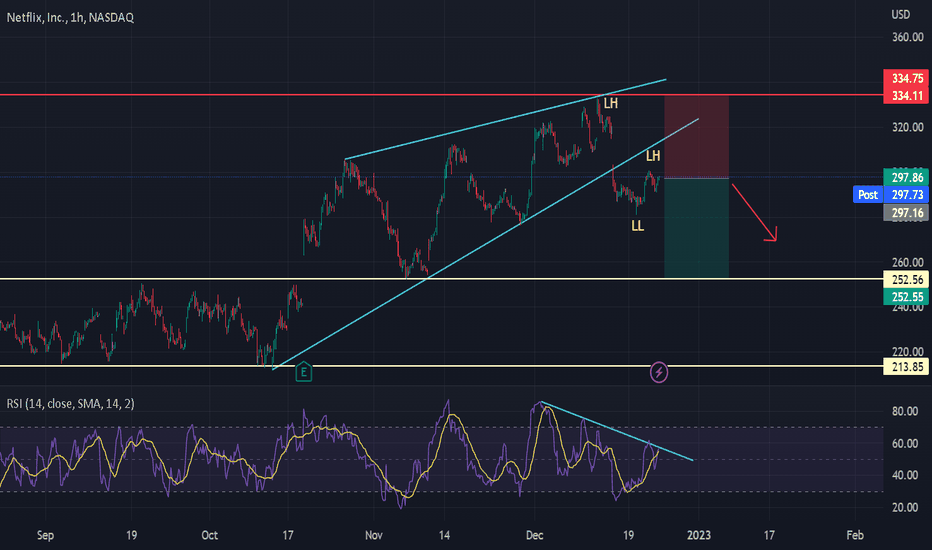Click the purple lightning event marker
Image resolution: width=932 pixels, height=550 pixels.
659,373
